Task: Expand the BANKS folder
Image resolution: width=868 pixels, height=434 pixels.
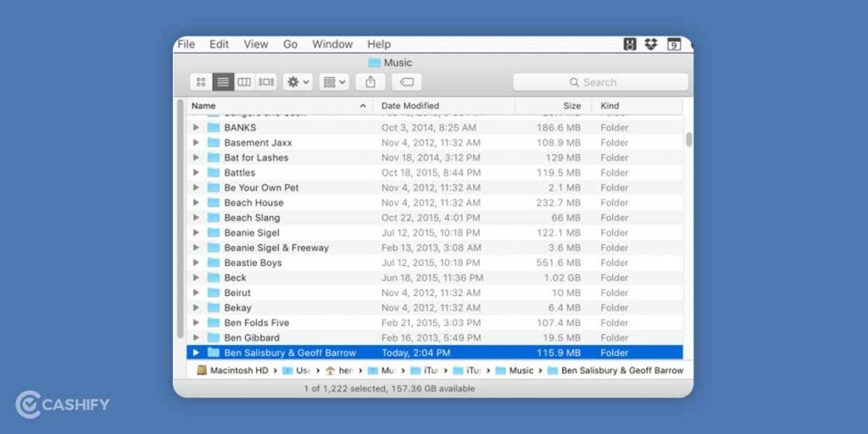Action: tap(196, 127)
